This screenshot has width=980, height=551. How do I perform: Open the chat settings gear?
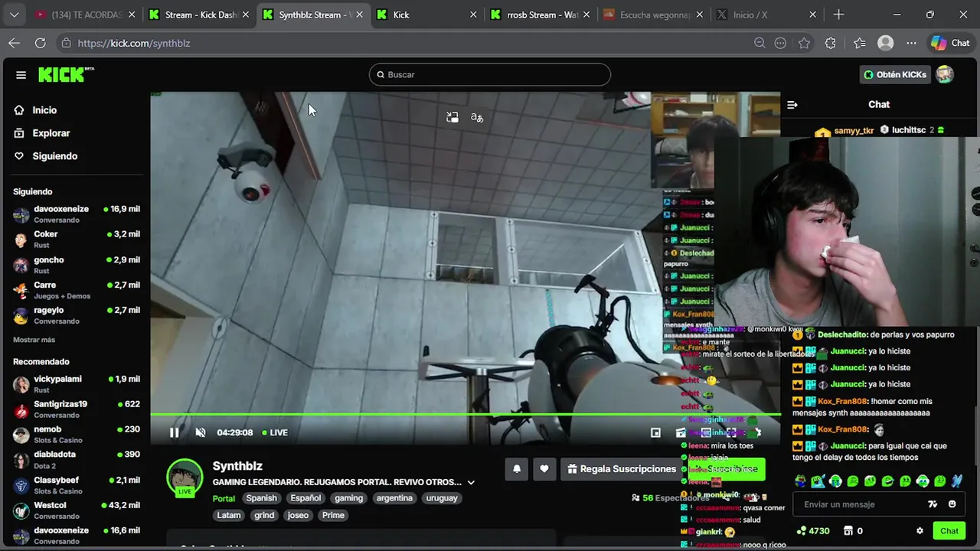coord(920,531)
